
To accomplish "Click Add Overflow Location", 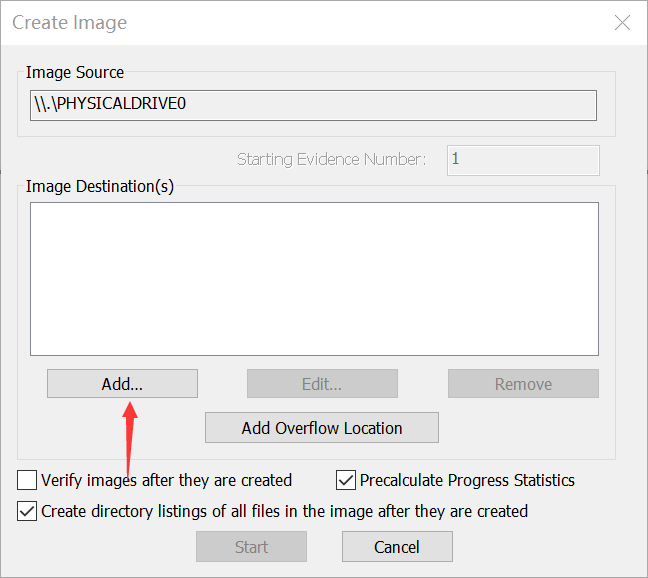I will tap(322, 428).
